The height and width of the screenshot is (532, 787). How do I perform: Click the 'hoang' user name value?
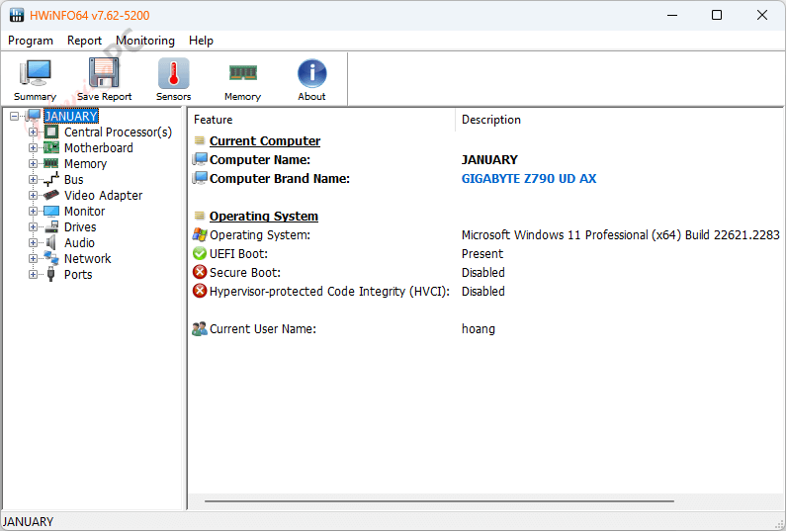[x=478, y=329]
